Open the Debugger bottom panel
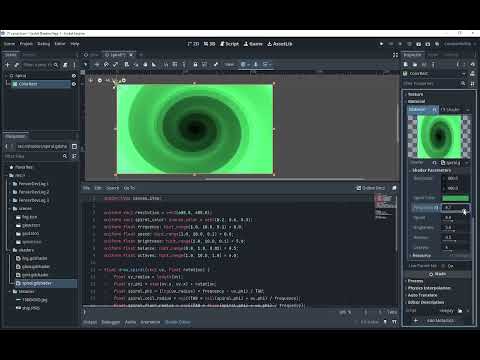Screen dimensions: 480x360 (111, 322)
